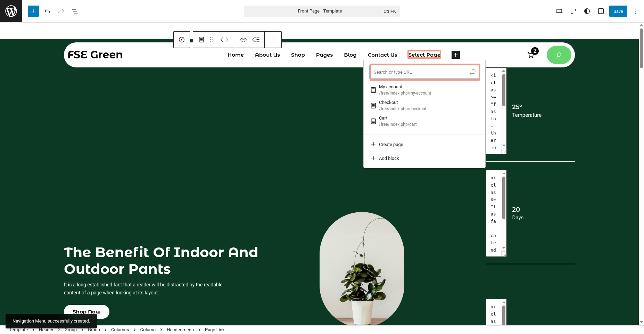Click Column in the breadcrumb trail
The width and height of the screenshot is (644, 334).
point(148,330)
